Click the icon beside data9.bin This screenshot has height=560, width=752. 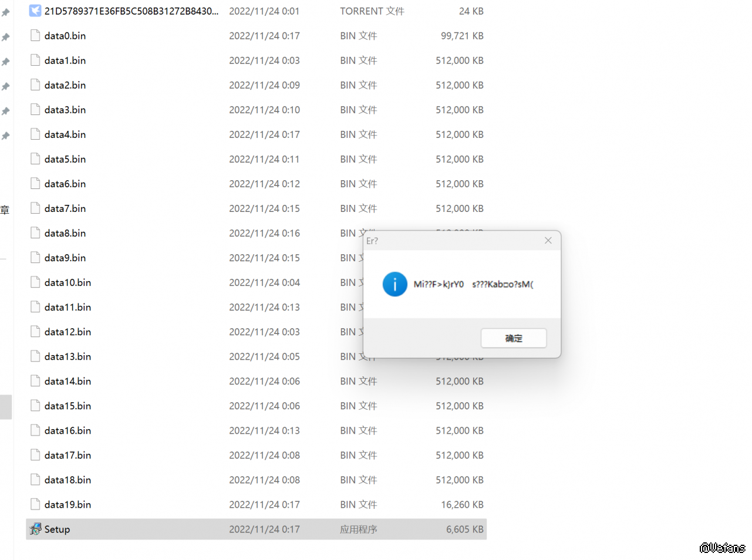[35, 257]
